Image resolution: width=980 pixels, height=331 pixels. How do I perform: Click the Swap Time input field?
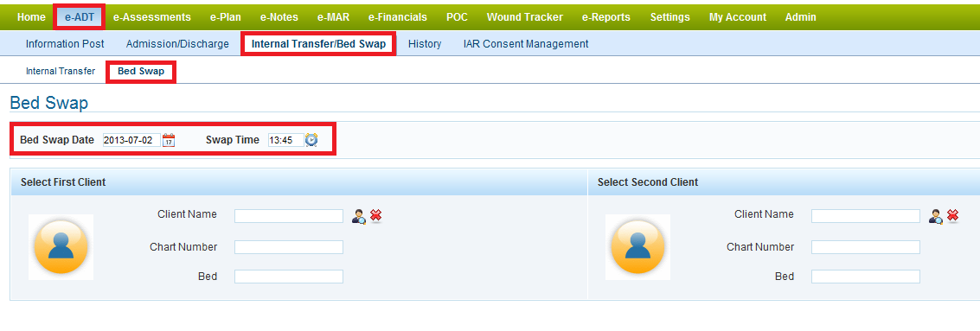point(286,141)
